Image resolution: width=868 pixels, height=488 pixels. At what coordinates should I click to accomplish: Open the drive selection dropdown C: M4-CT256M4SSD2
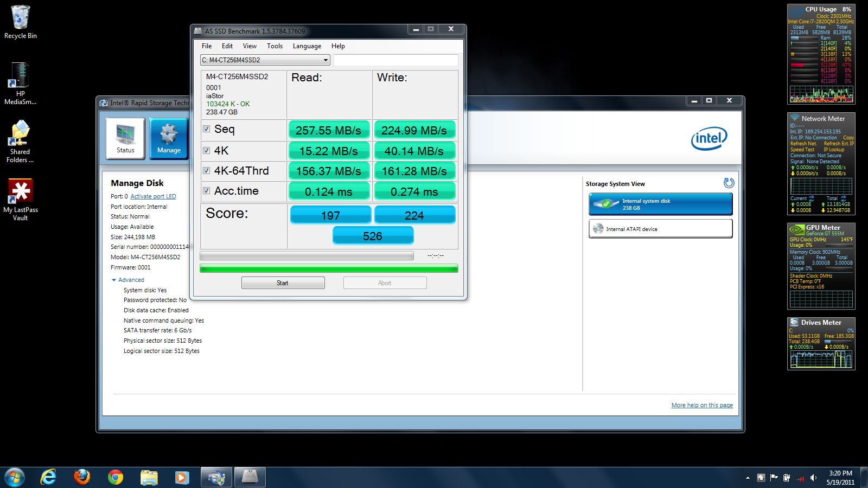tap(265, 60)
